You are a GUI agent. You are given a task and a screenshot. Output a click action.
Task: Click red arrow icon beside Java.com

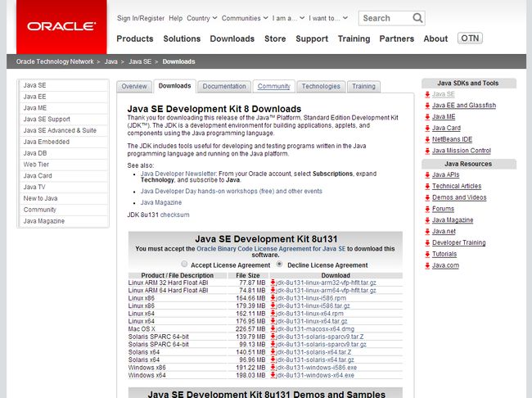[427, 265]
